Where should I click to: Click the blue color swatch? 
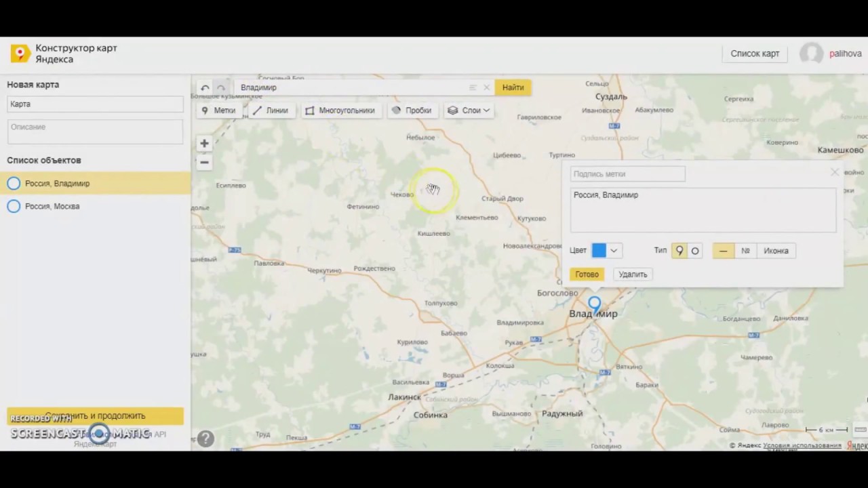click(599, 251)
